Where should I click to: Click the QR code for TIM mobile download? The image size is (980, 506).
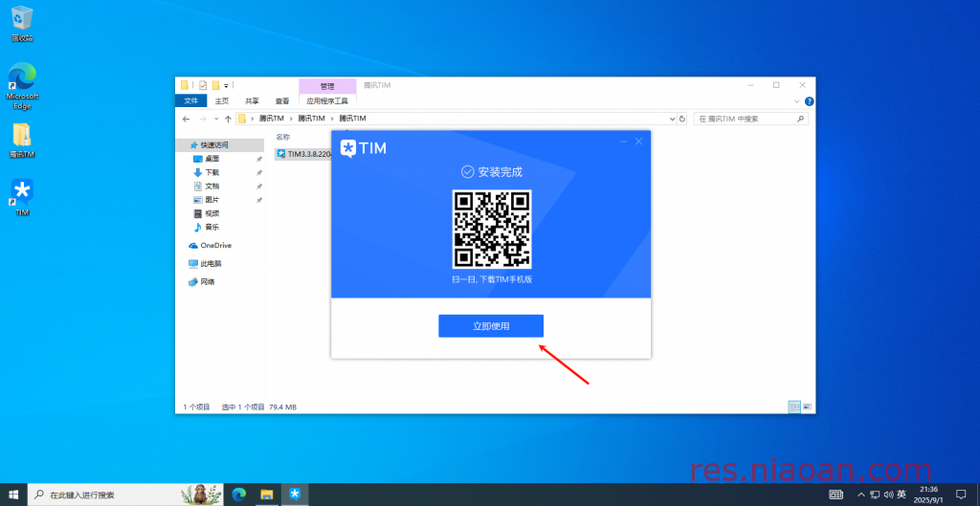492,230
